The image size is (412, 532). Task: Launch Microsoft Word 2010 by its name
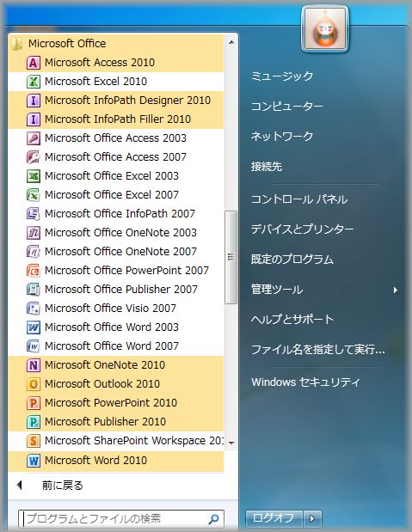click(x=95, y=461)
